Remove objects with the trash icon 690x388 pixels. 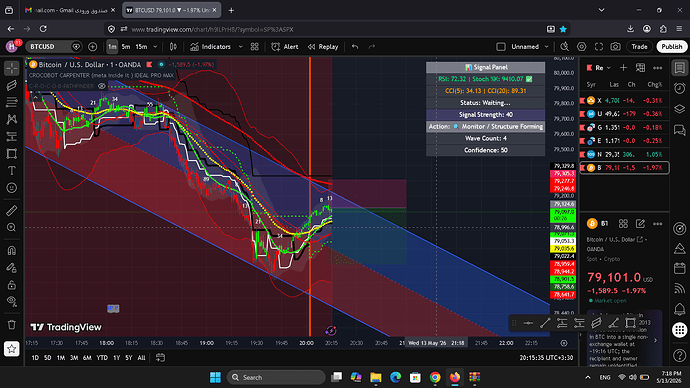tap(12, 325)
